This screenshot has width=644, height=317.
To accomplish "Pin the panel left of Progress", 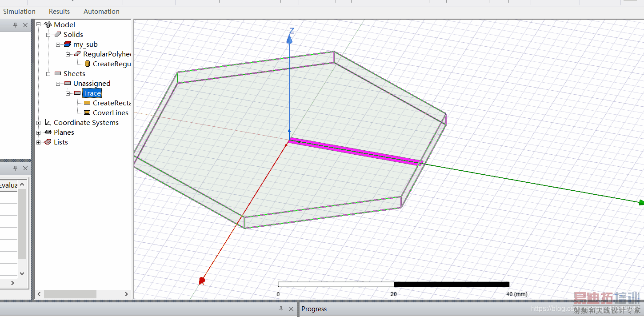I will pos(281,309).
